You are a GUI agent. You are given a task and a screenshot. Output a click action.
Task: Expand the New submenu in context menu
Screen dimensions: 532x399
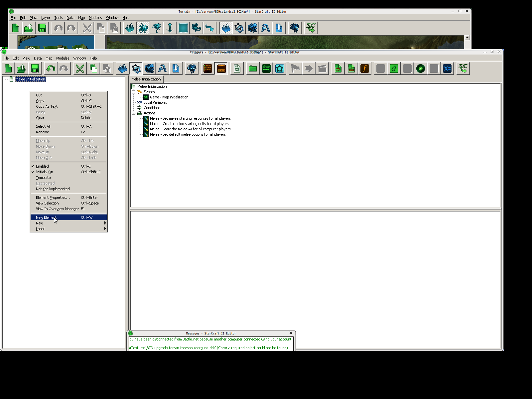(x=68, y=223)
